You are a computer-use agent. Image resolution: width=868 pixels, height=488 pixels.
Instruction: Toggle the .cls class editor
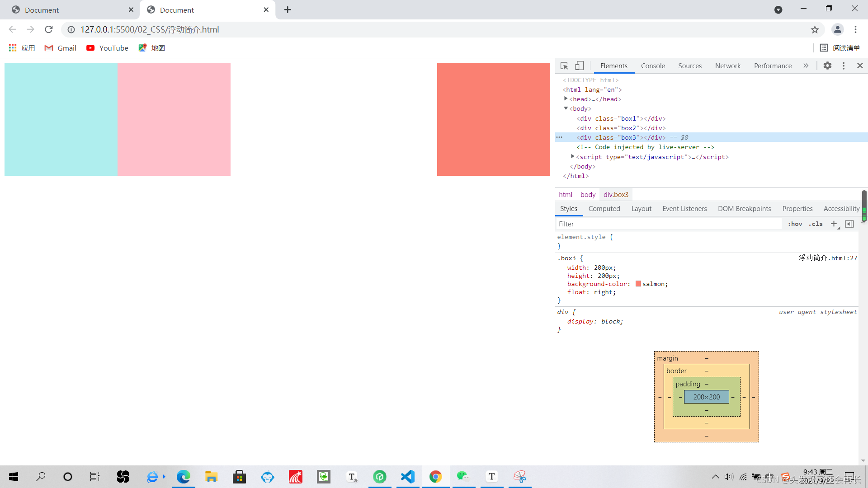point(816,224)
